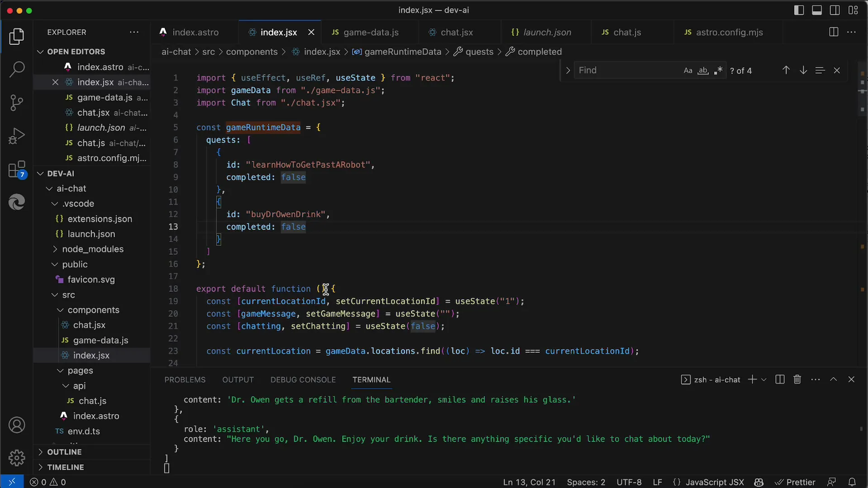The height and width of the screenshot is (488, 868).
Task: Close the index.jsx editor tab
Action: [311, 32]
